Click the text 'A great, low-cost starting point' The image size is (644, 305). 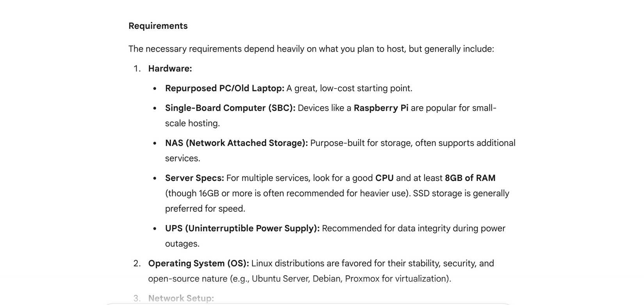(x=349, y=89)
